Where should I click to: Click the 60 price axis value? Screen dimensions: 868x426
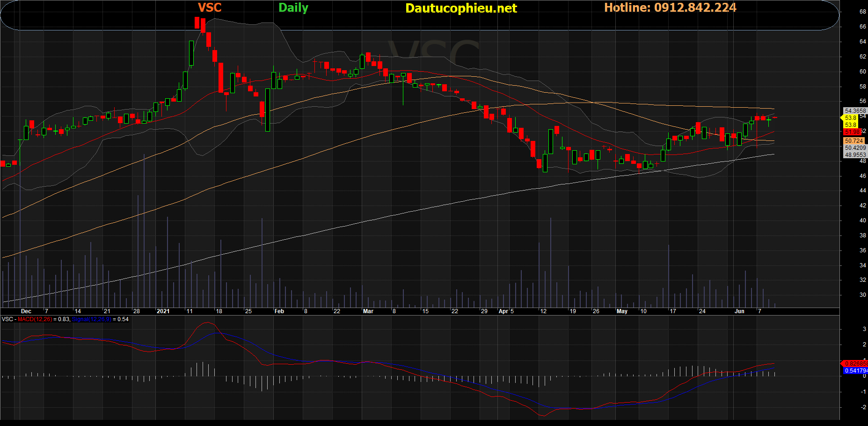click(x=863, y=72)
